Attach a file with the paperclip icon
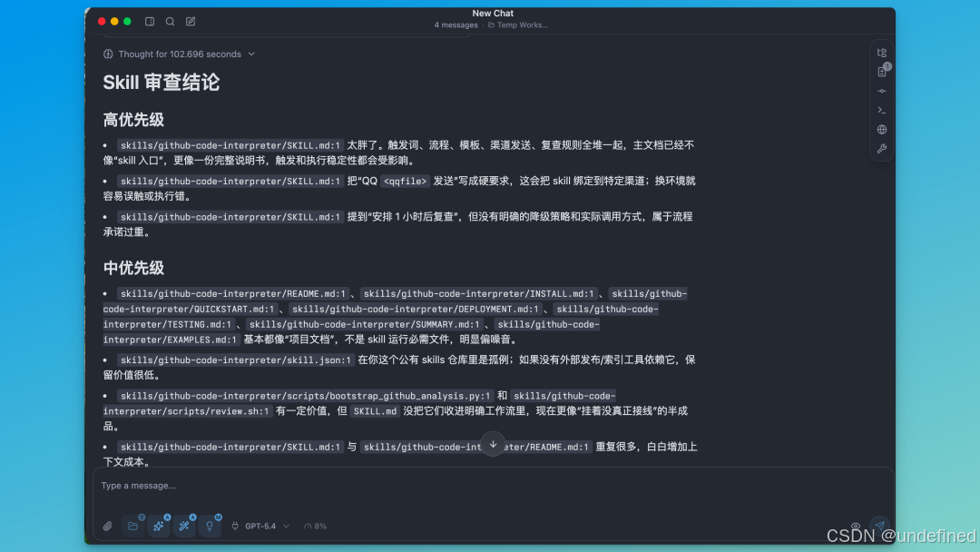Viewport: 980px width, 552px height. (107, 527)
